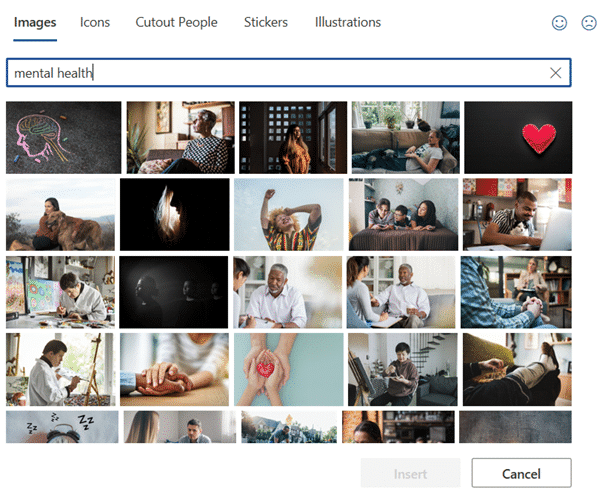Click the frowning face feedback icon
602x492 pixels.
click(589, 23)
